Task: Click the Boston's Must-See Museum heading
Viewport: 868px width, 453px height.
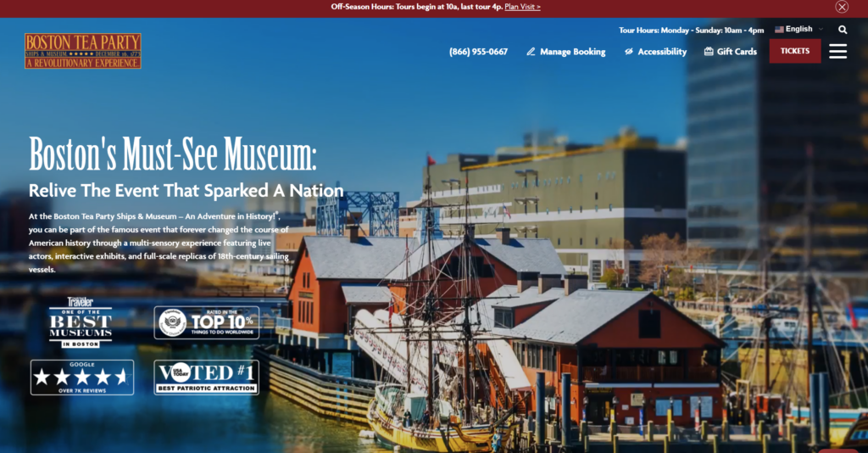Action: coord(173,154)
